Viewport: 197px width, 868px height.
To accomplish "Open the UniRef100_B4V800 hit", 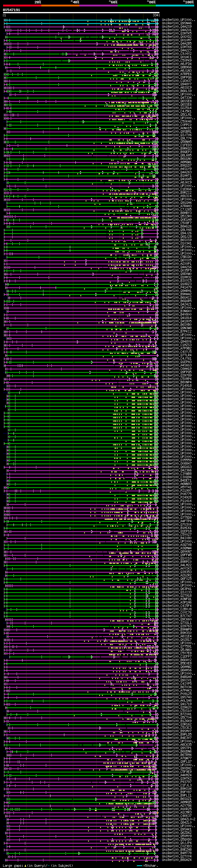I will click(x=177, y=314).
